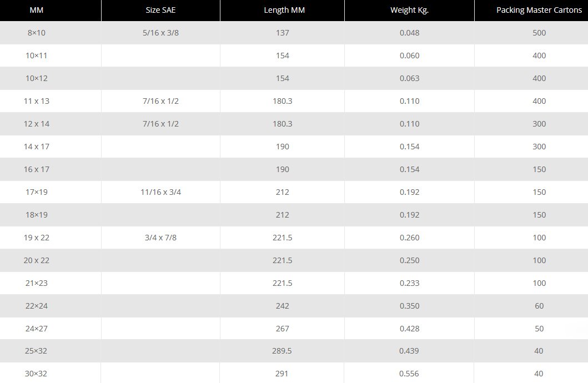Click the Weight Kg. column header

(409, 11)
